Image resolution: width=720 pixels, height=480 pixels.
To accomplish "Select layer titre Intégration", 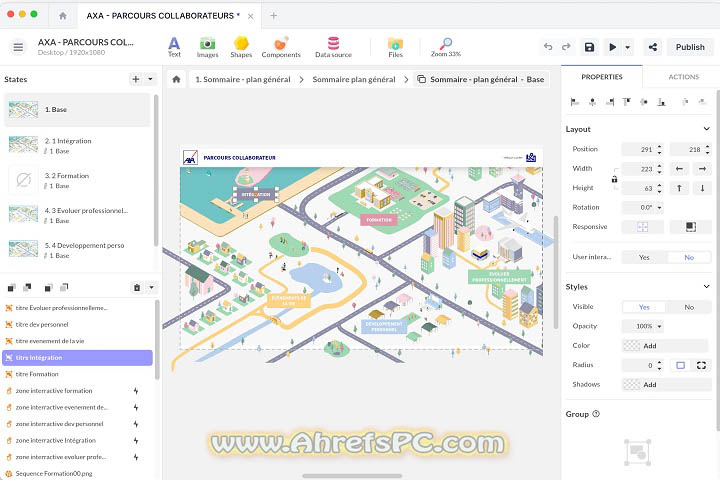I will (x=77, y=357).
